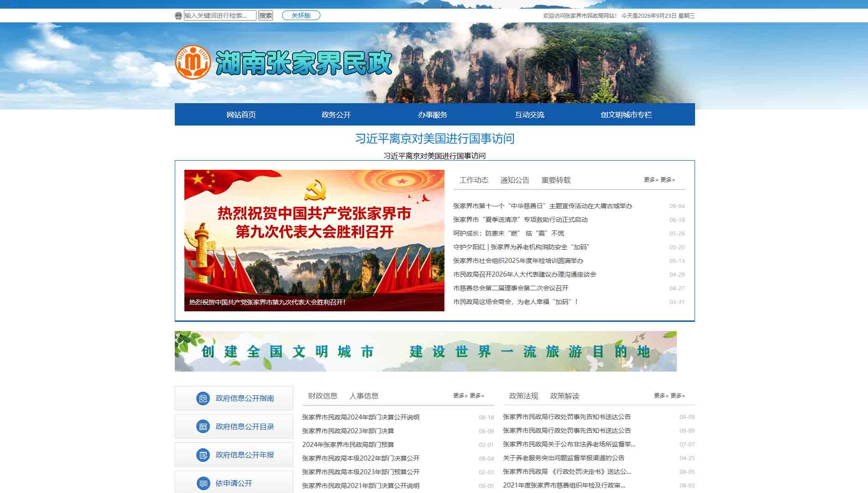The width and height of the screenshot is (868, 493).
Task: Open 2024年张家界市民政局部门预算 link
Action: coord(348,445)
